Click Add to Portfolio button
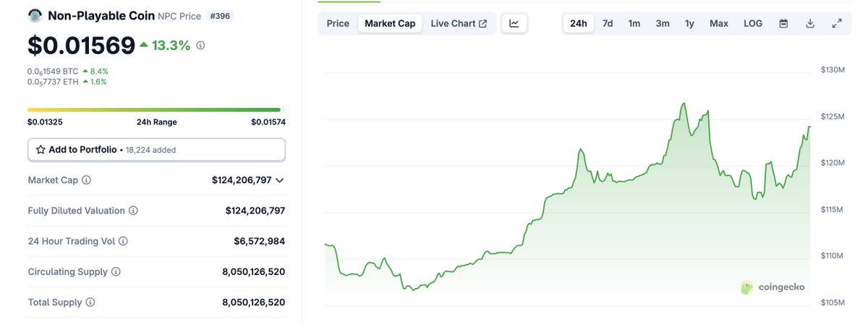Image resolution: width=868 pixels, height=325 pixels. tap(156, 150)
